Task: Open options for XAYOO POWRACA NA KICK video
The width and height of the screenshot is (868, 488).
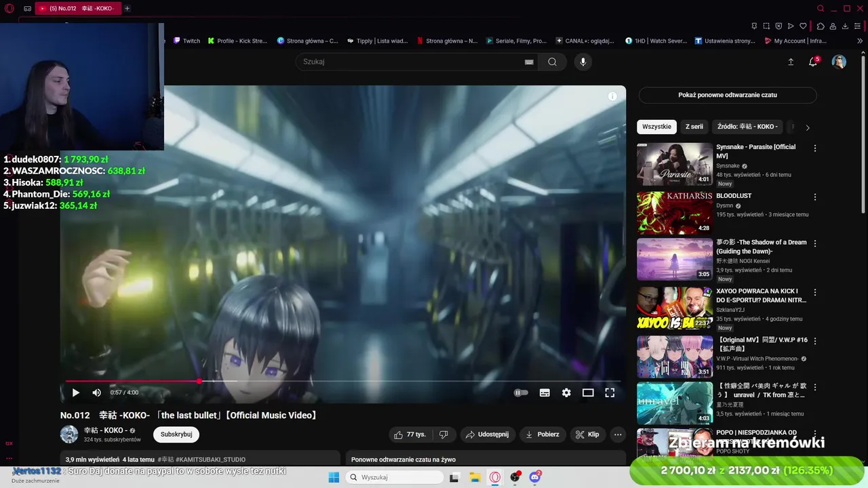Action: tap(815, 292)
